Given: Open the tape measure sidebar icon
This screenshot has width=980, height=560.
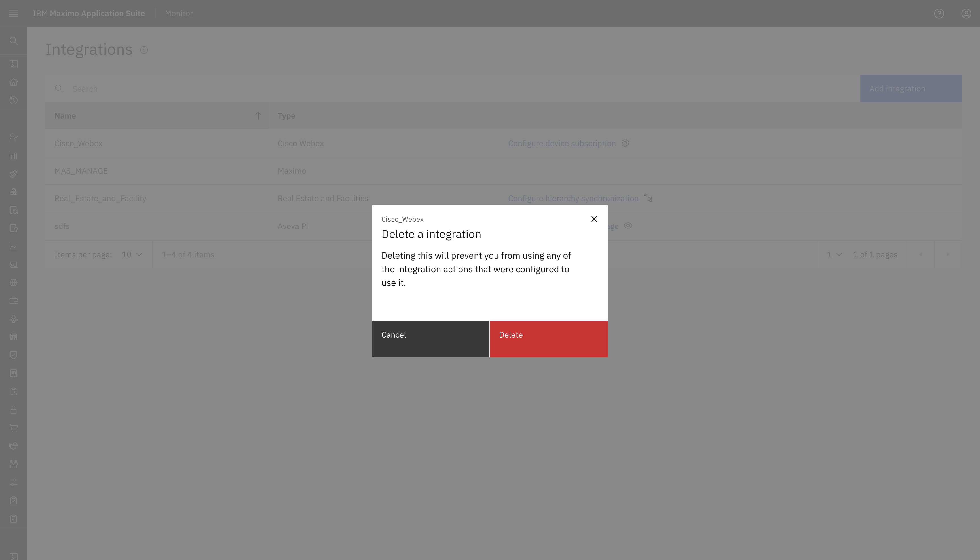Looking at the screenshot, I should click(13, 174).
